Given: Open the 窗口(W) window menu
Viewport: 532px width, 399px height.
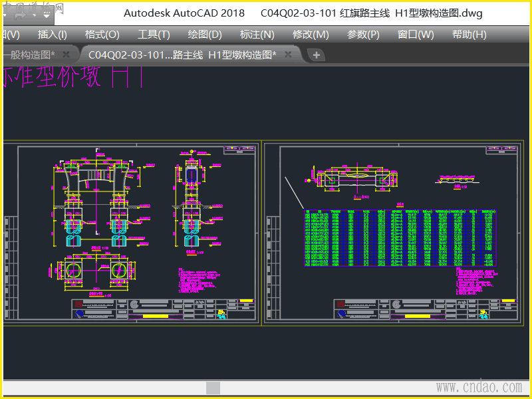Looking at the screenshot, I should tap(416, 35).
